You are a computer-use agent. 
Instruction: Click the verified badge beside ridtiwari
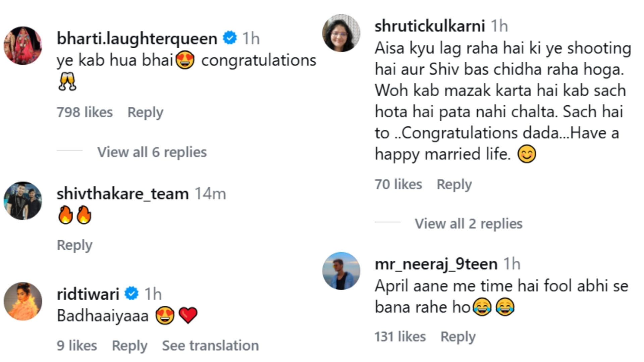tap(131, 294)
